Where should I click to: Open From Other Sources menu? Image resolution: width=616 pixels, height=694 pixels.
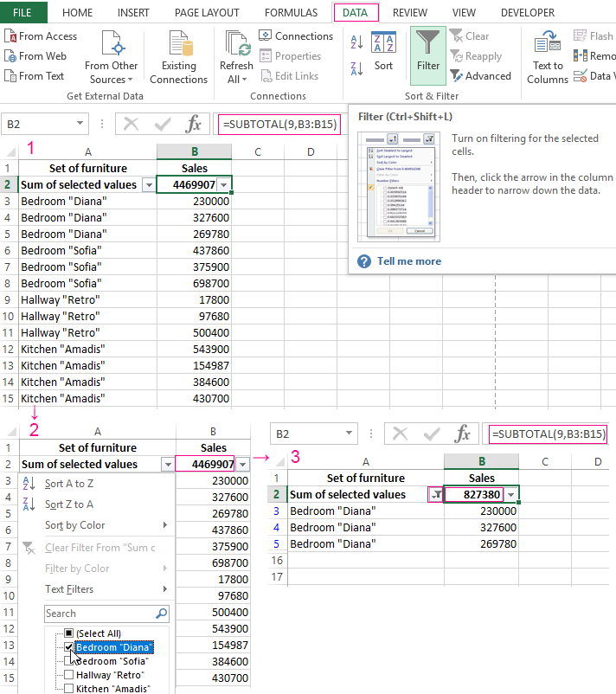111,57
